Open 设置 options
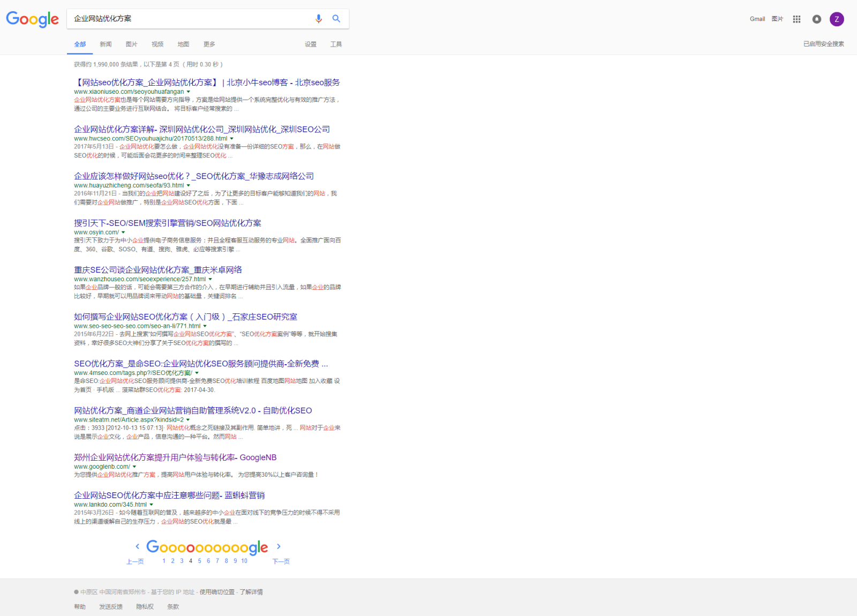Image resolution: width=857 pixels, height=616 pixels. pos(311,44)
